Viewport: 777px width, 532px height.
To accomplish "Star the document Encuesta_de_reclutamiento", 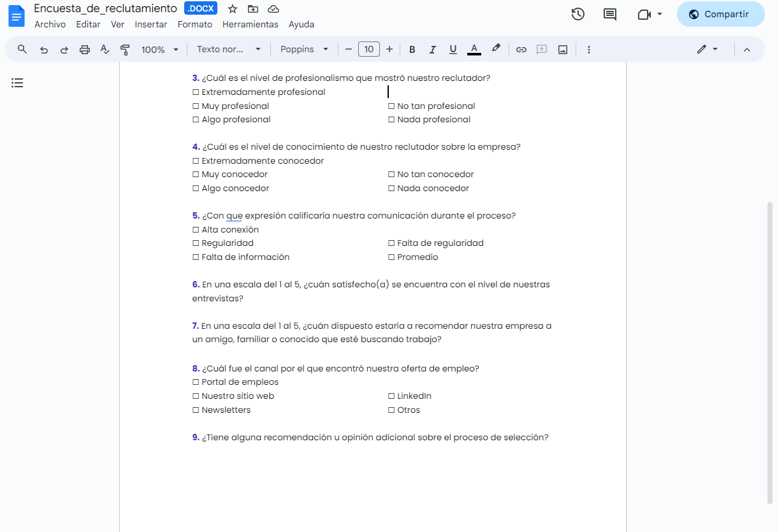I will point(233,9).
